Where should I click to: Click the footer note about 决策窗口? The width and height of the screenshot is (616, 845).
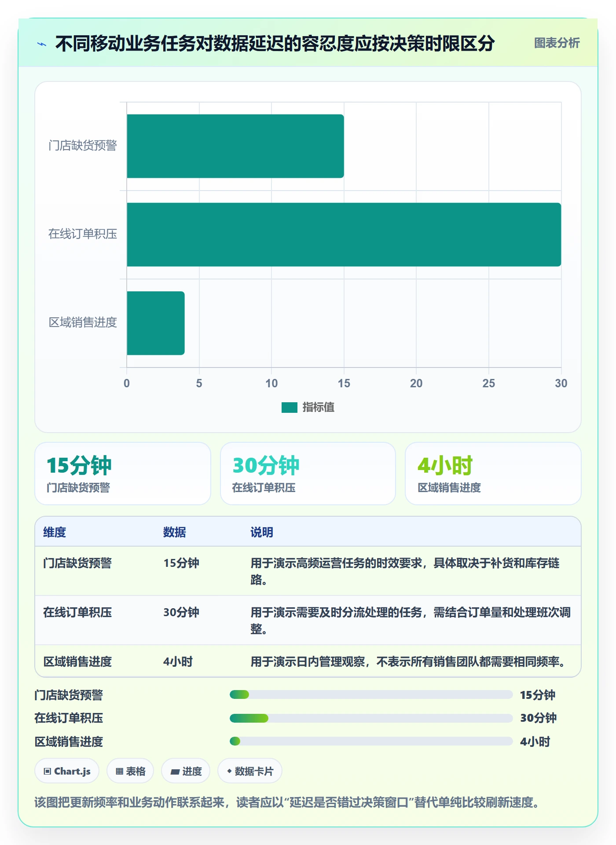[x=288, y=802]
